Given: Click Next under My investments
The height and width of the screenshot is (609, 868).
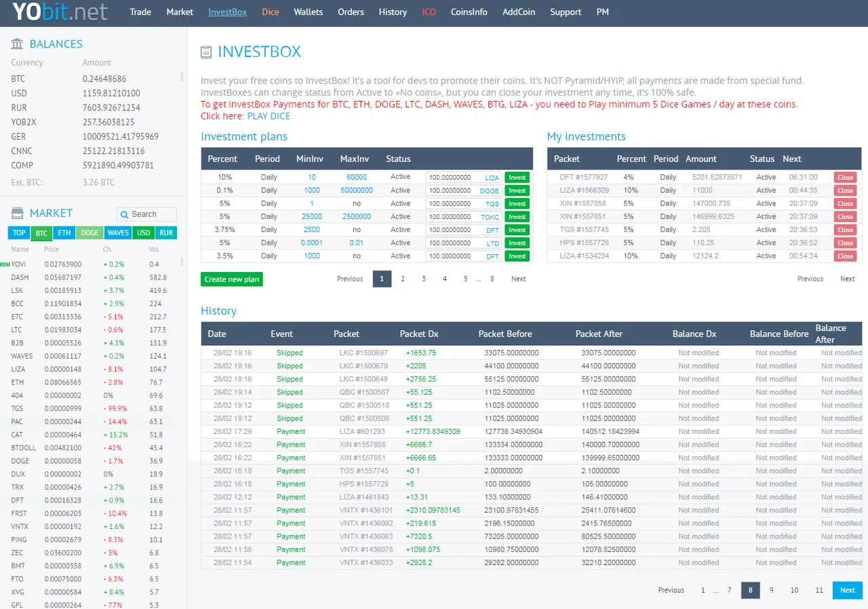Looking at the screenshot, I should point(848,279).
